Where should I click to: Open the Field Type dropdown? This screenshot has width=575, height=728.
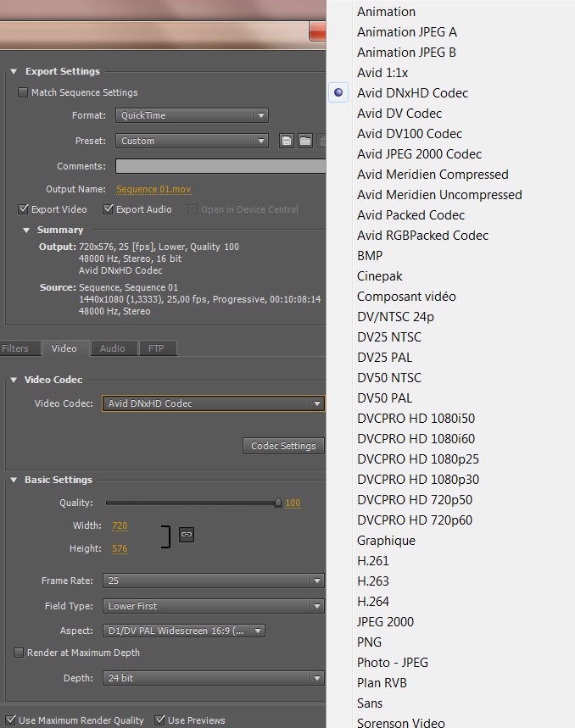[x=213, y=606]
